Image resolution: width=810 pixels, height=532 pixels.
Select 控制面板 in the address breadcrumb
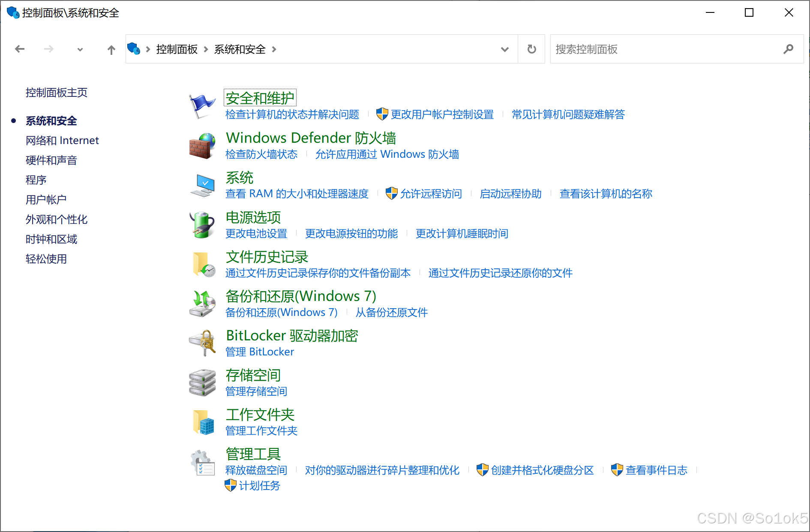point(177,49)
